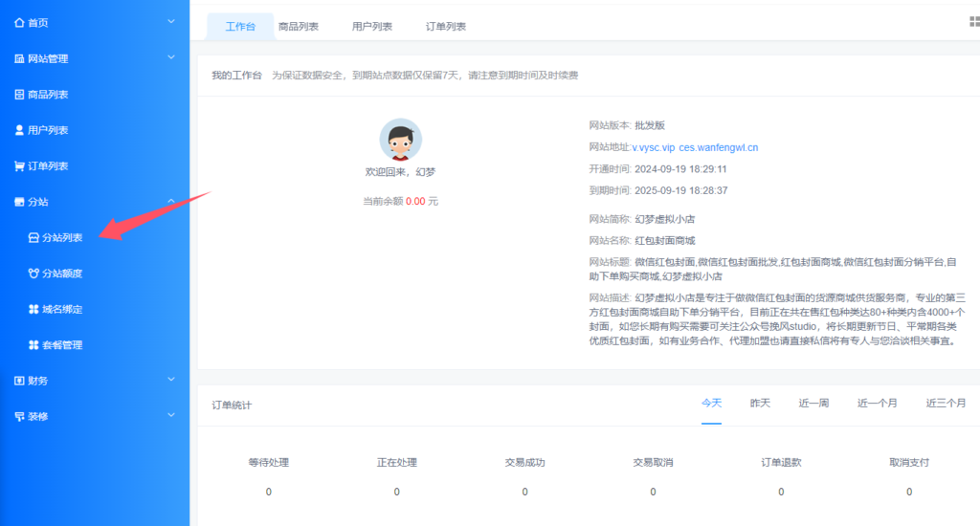Open the ces.wanfengwl.cn site link
Viewport: 980px width, 526px height.
(719, 148)
